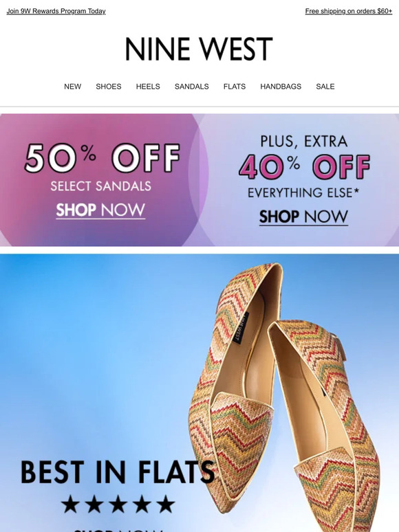Click the Extra 40% Off headline
This screenshot has width=399, height=532.
point(304,166)
